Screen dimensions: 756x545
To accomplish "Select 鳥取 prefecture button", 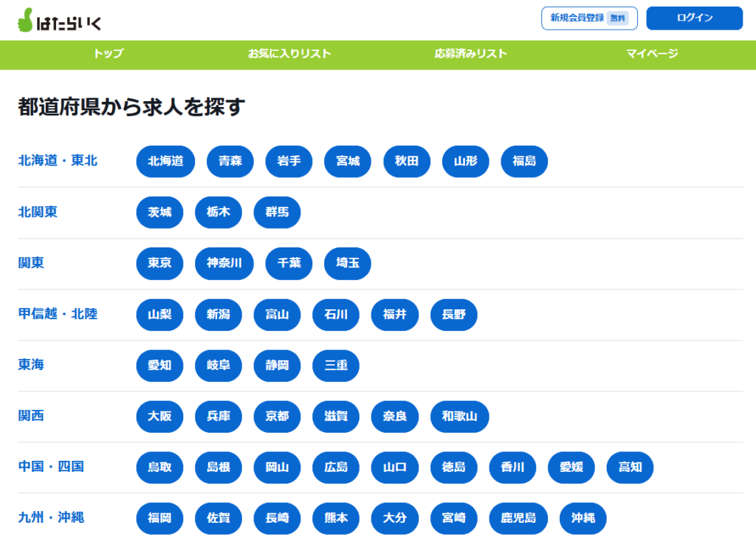I will [159, 467].
